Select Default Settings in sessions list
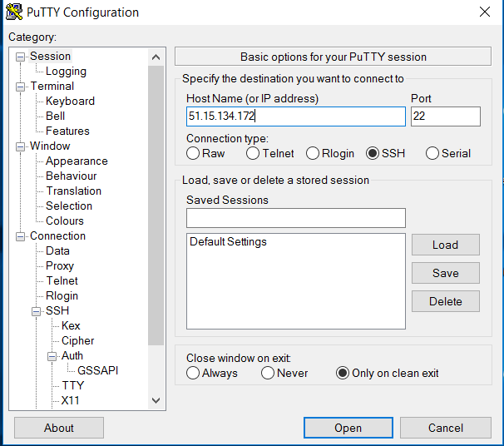The height and width of the screenshot is (446, 504). [x=228, y=241]
